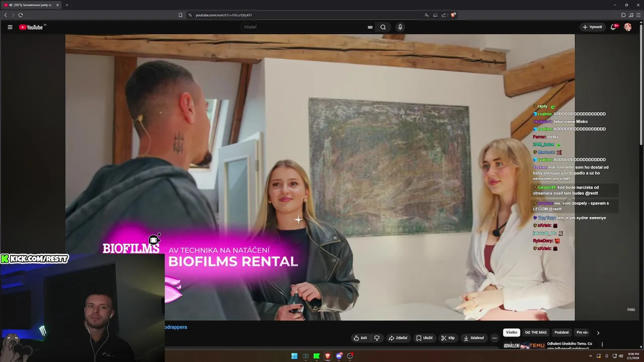This screenshot has height=362, width=644.
Task: Go back in browser history
Action: pyautogui.click(x=6, y=15)
